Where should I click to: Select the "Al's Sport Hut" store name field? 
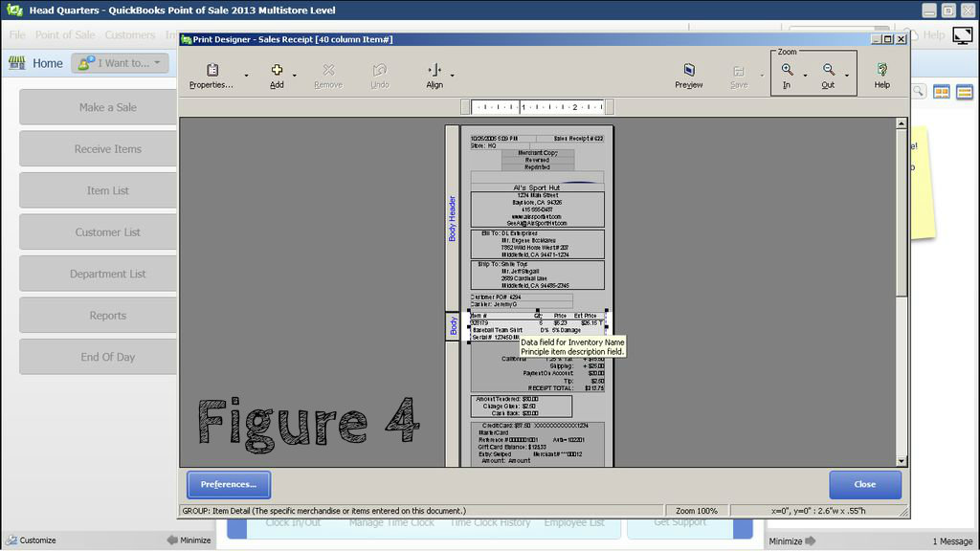tap(537, 187)
